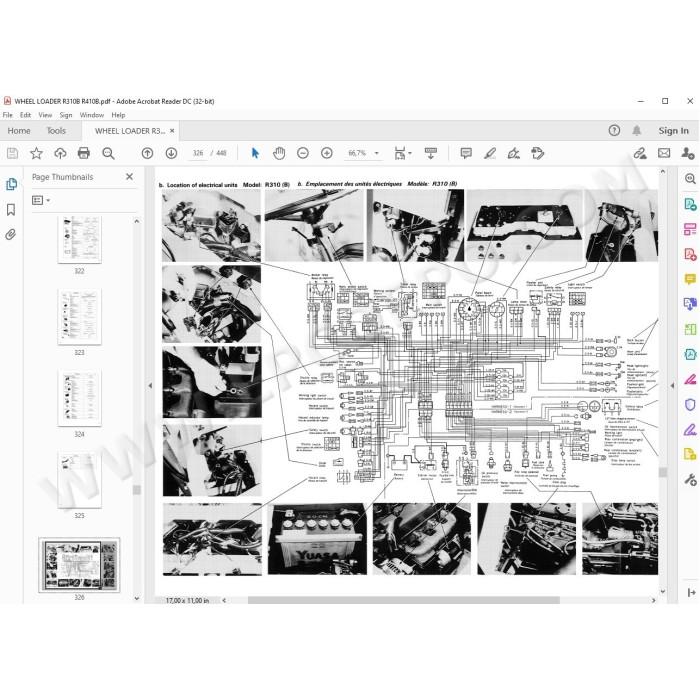
Task: Zoom in with the plus icon
Action: (x=327, y=154)
